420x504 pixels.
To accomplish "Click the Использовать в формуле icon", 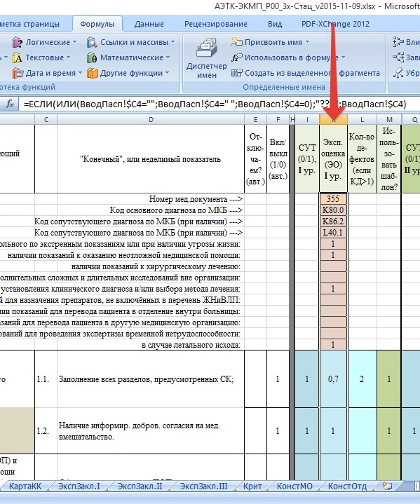I will click(237, 57).
